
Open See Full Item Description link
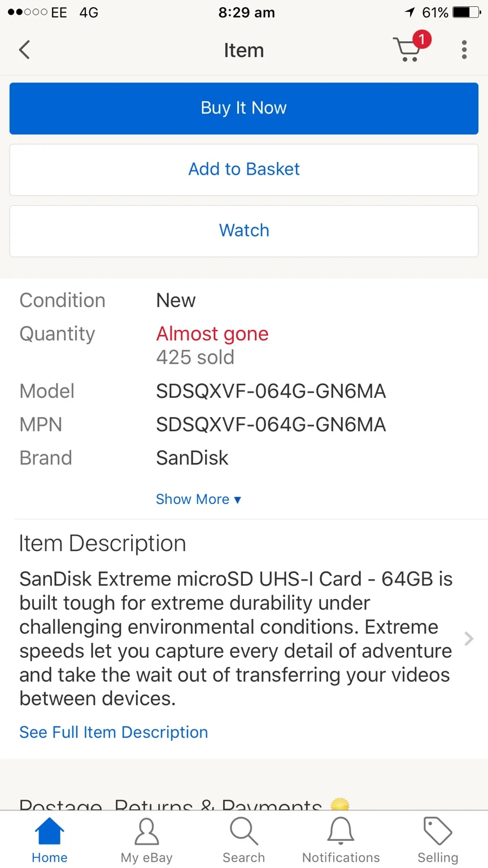[x=114, y=732]
